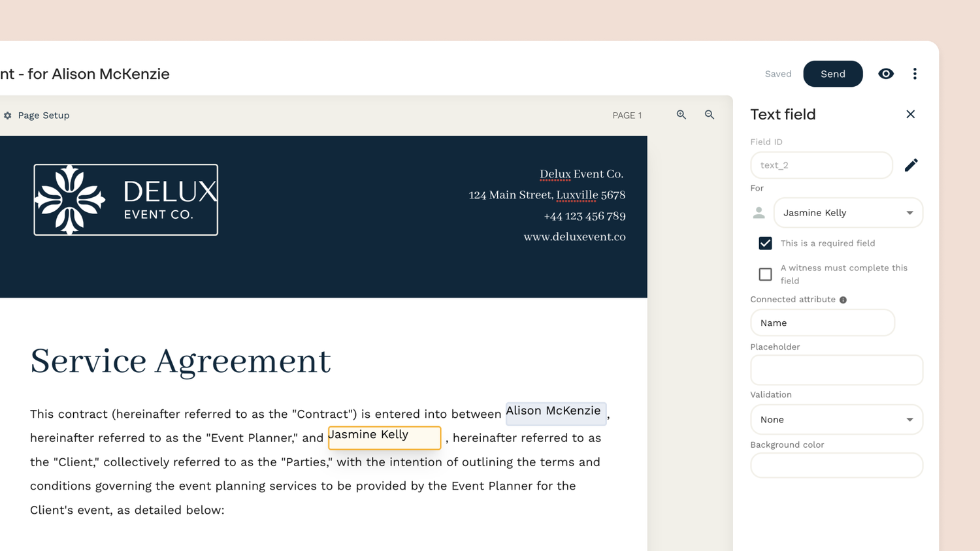The height and width of the screenshot is (551, 980).
Task: Close the Text field panel
Action: (x=910, y=114)
